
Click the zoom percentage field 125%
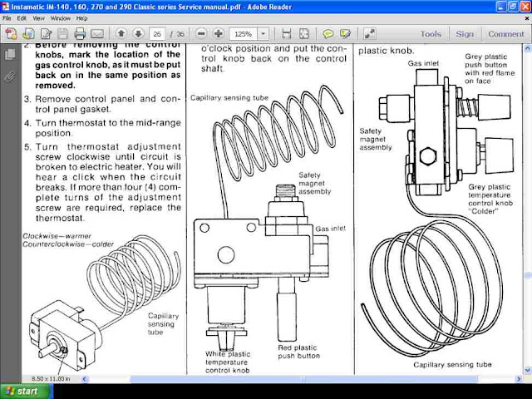pyautogui.click(x=244, y=34)
